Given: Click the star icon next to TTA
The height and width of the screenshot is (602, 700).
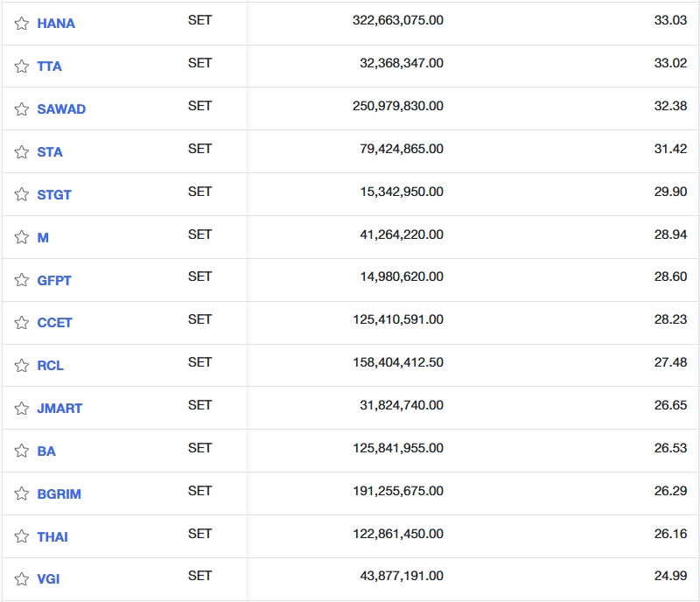Looking at the screenshot, I should click(x=22, y=66).
